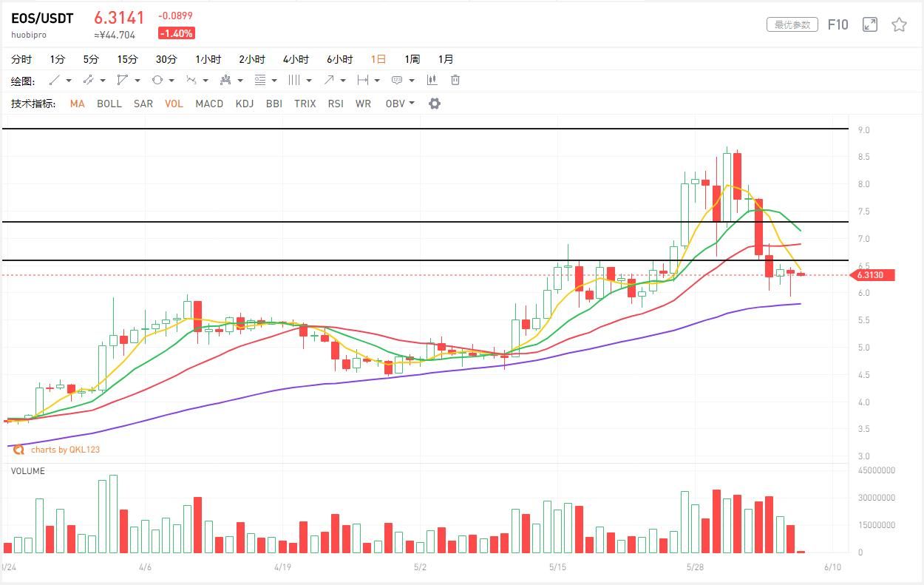Select the measurement range tool
The width and height of the screenshot is (924, 585).
coord(362,80)
